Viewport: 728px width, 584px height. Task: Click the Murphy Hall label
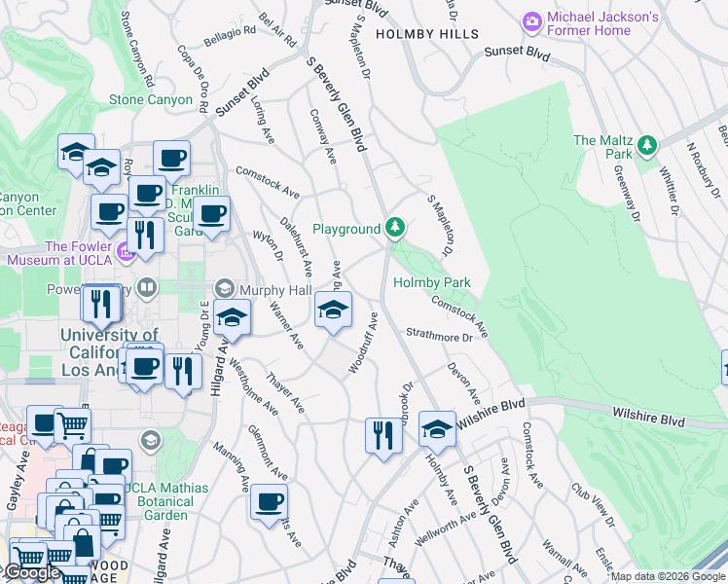275,291
